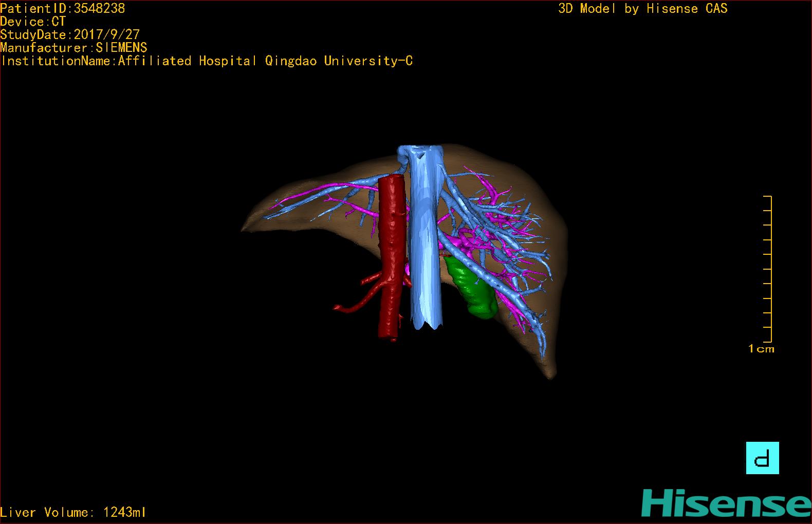The width and height of the screenshot is (812, 524).
Task: Click the Device CT label
Action: [33, 22]
